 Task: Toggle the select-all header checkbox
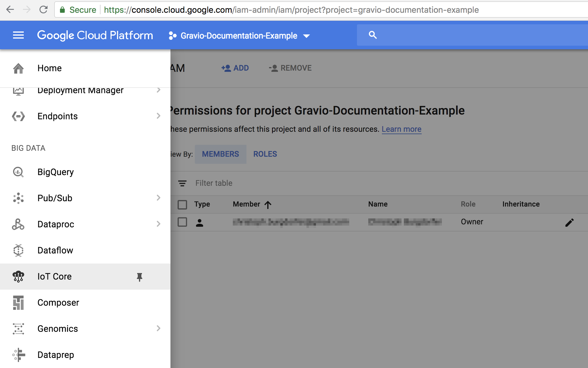[182, 204]
